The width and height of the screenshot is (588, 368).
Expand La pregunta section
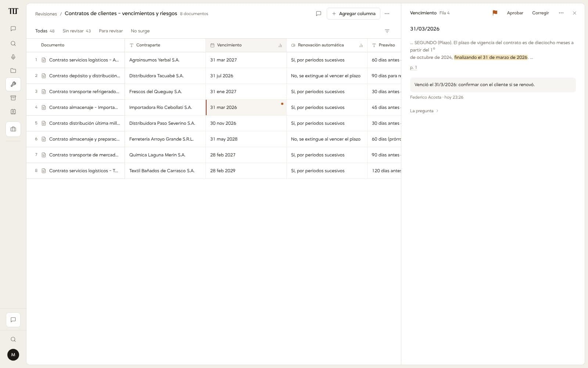coord(424,111)
